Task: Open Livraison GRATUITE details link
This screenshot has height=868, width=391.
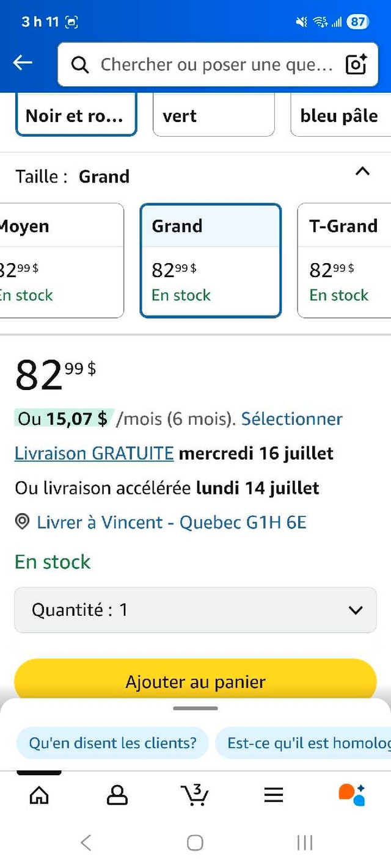Action: point(94,454)
